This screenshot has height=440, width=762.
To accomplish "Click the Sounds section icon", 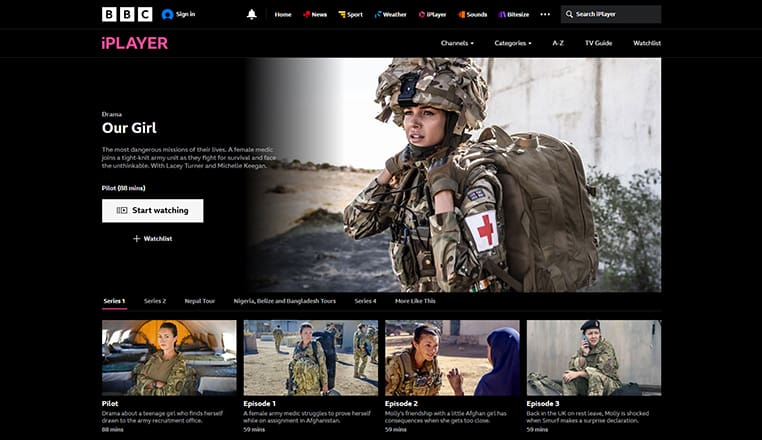I will (x=461, y=14).
